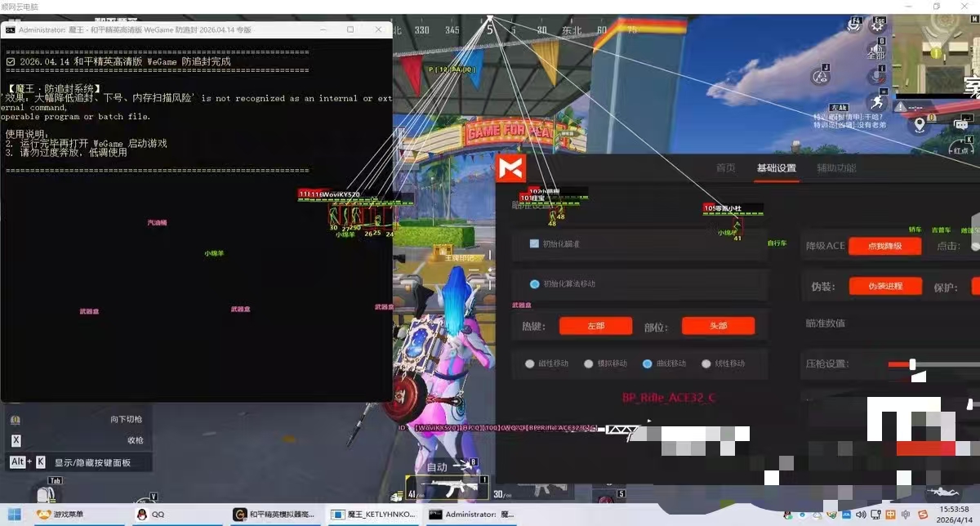Switch to 魔王_KETLYHNKO taskbar window
This screenshot has height=526, width=980.
pyautogui.click(x=374, y=515)
